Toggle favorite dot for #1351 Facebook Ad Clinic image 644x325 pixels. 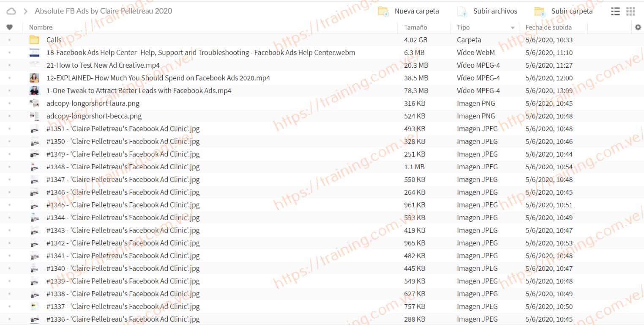[x=9, y=129]
